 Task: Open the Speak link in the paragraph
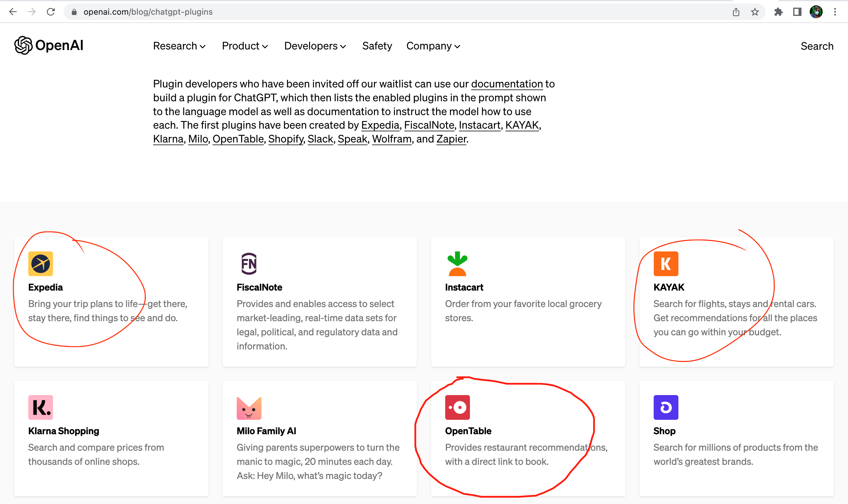click(x=352, y=139)
